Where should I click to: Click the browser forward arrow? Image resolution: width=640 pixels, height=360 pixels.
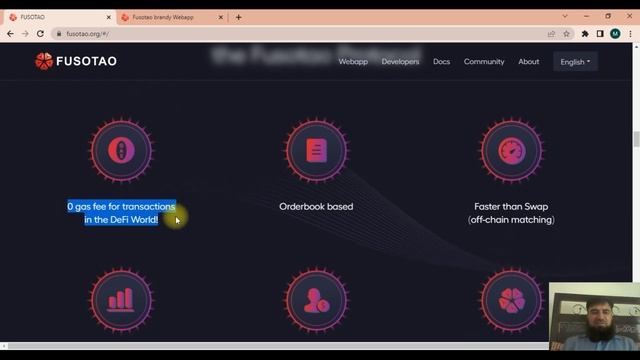tap(25, 34)
